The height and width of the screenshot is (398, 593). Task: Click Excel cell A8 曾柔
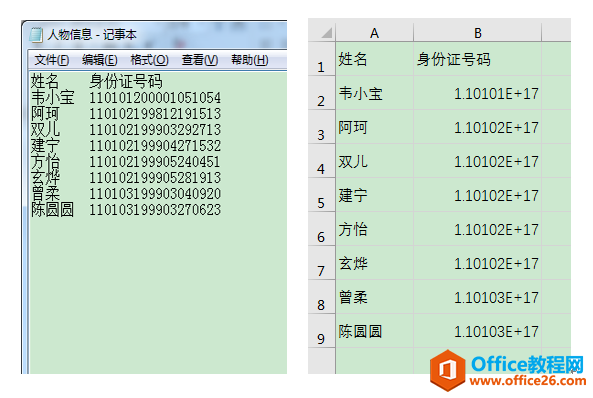point(374,297)
